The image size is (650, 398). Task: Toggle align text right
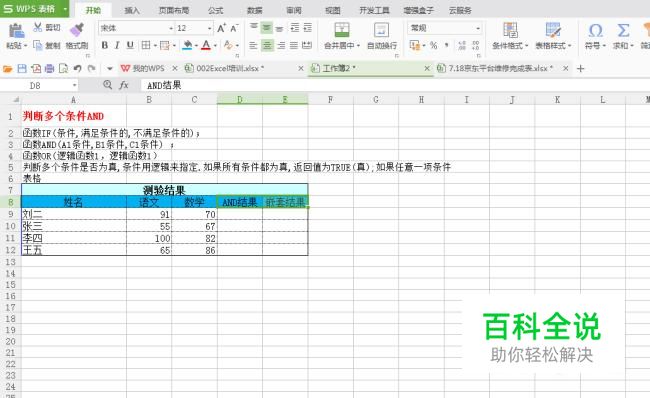click(281, 45)
